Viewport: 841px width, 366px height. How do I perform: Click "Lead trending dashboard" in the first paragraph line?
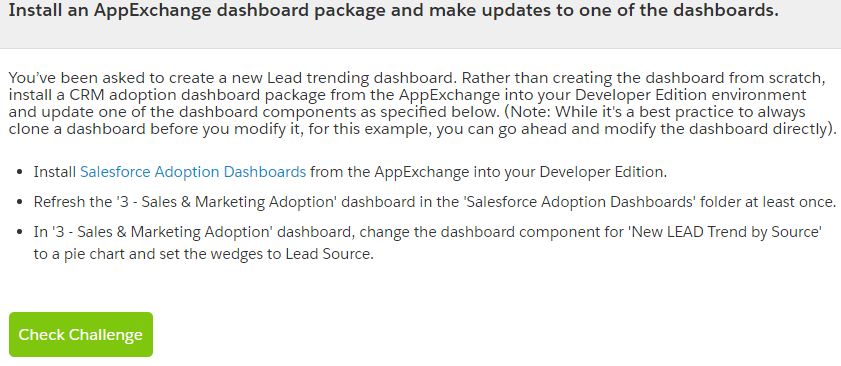coord(360,77)
